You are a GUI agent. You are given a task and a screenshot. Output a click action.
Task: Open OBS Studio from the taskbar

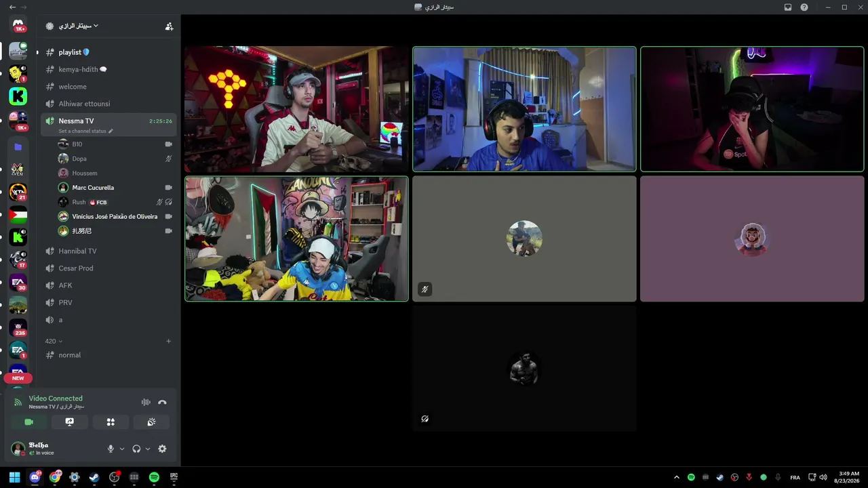click(114, 477)
